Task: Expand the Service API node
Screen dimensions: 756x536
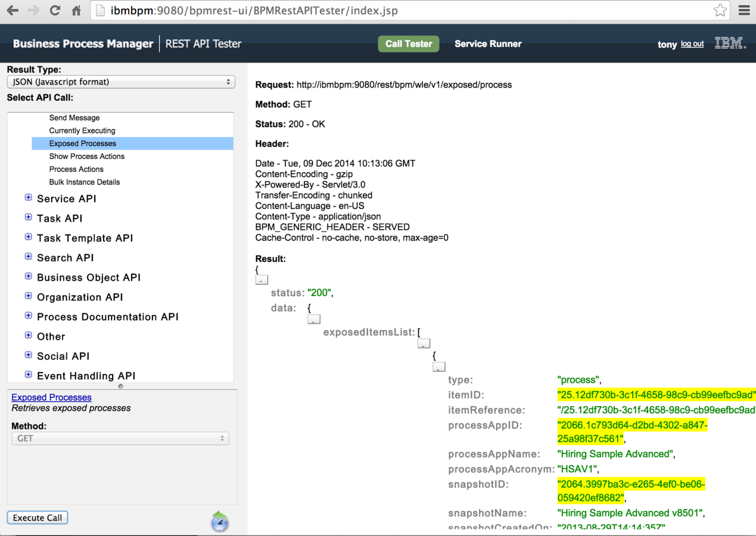Action: (x=28, y=198)
